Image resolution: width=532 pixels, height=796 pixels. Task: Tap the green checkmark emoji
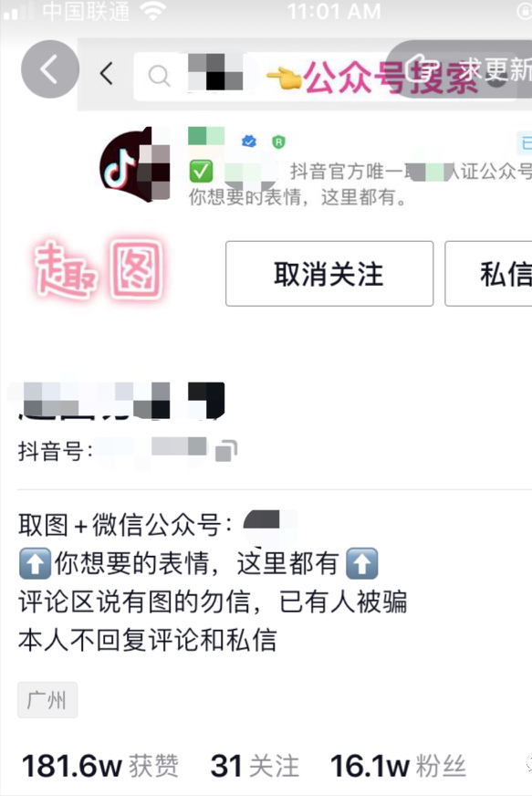pos(201,171)
